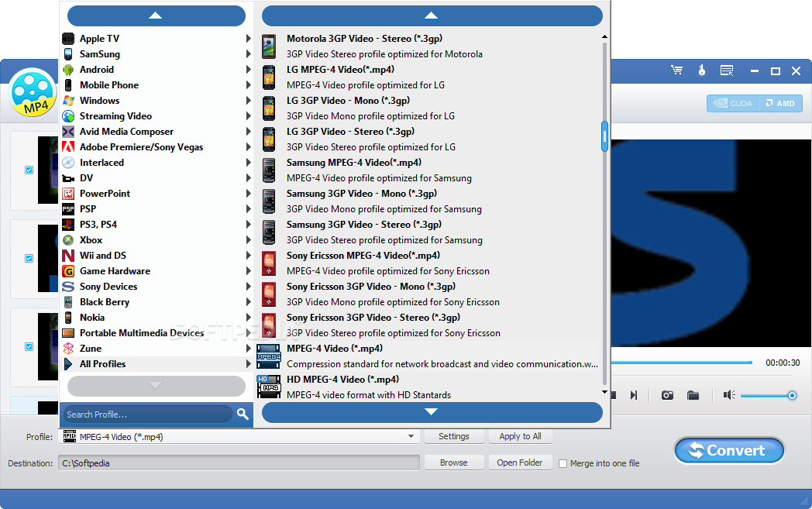Viewport: 812px width, 509px height.
Task: Enable Merge into one file checkbox
Action: coord(563,463)
